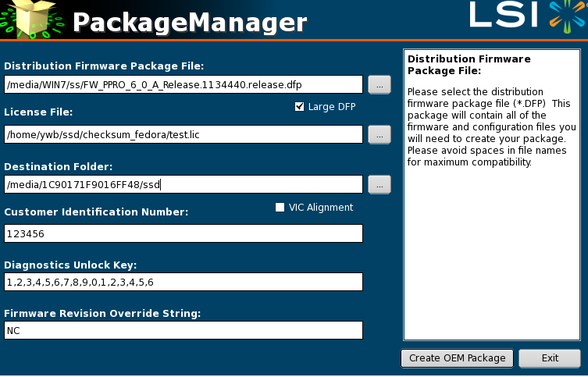Browse for the Destination Folder
The width and height of the screenshot is (588, 377).
pyautogui.click(x=379, y=184)
